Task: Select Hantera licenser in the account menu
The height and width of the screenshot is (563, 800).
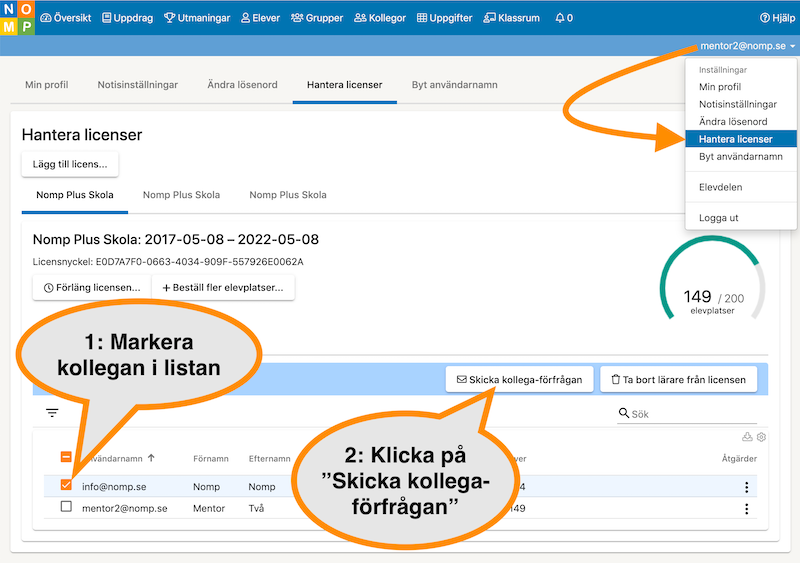Action: click(x=735, y=139)
